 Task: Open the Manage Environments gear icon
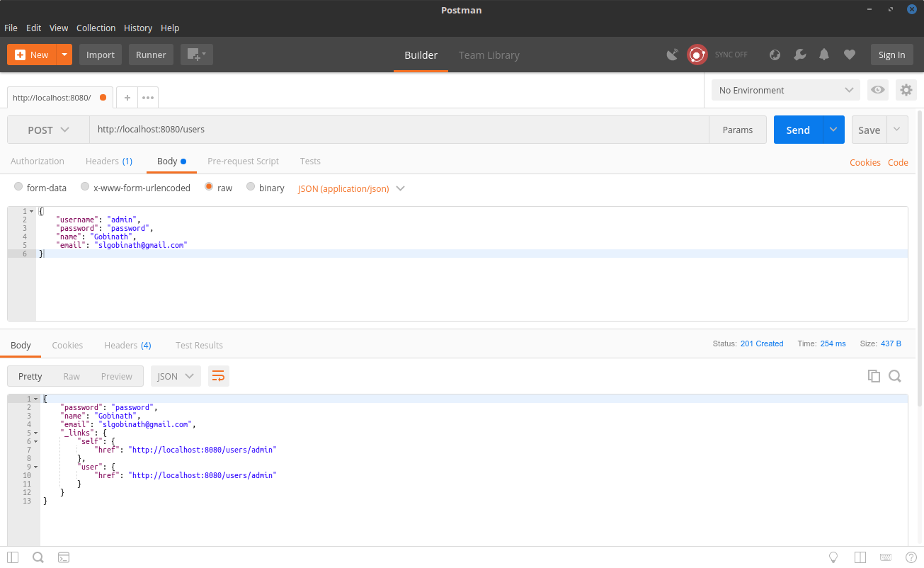coord(906,90)
